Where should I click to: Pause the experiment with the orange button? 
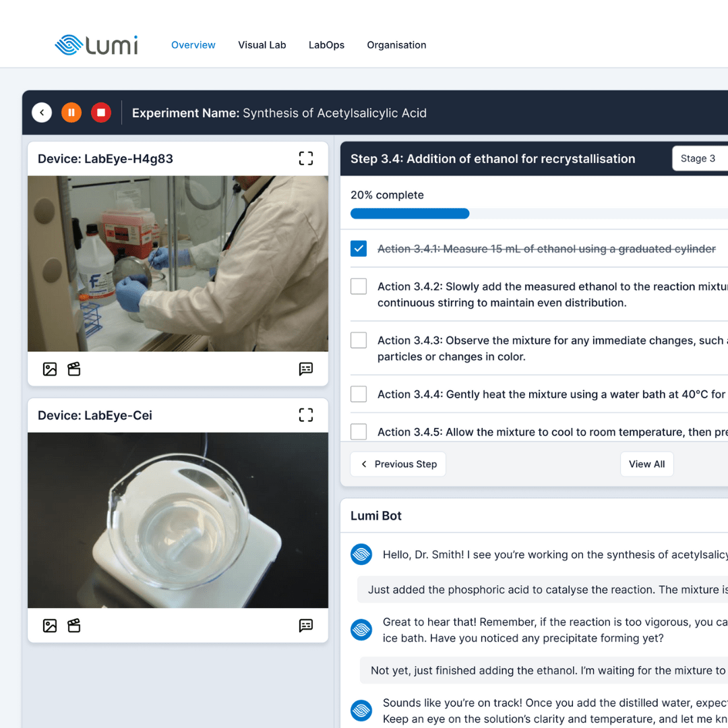click(71, 113)
